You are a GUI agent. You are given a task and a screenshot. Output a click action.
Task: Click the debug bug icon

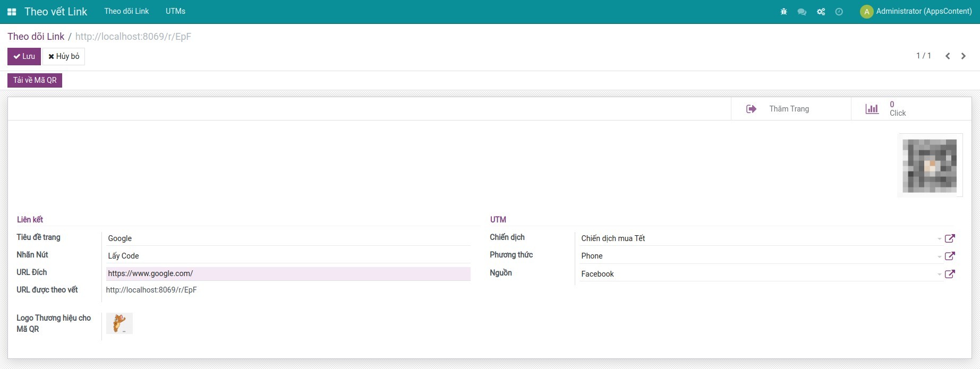pyautogui.click(x=783, y=12)
